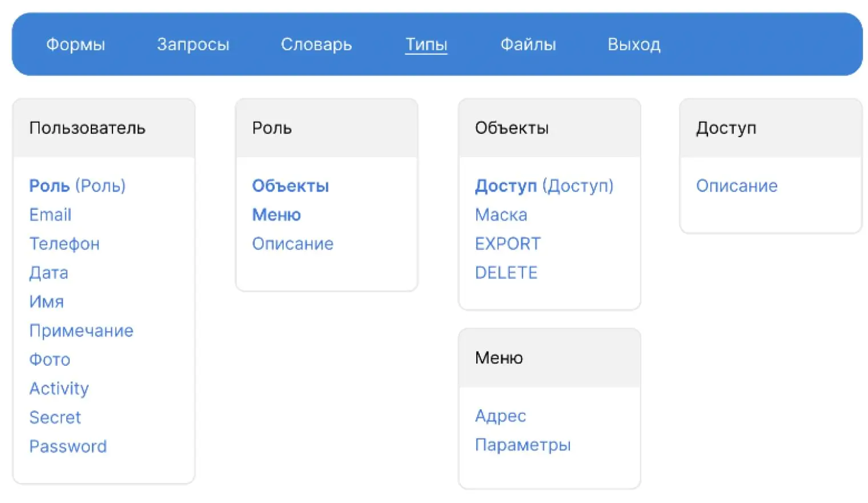This screenshot has height=503, width=868.
Task: Open Файлы from the top menu
Action: coord(528,45)
